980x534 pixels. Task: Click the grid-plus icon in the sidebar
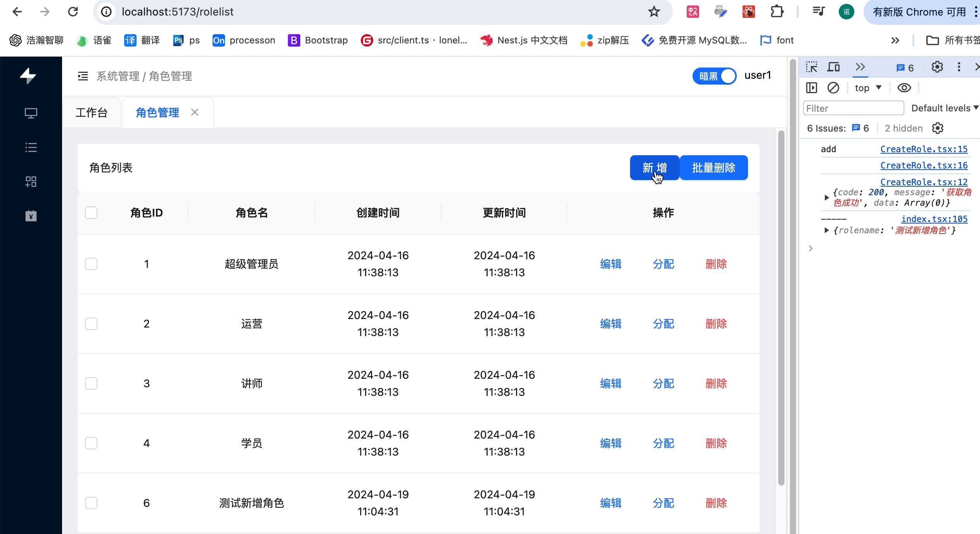31,182
